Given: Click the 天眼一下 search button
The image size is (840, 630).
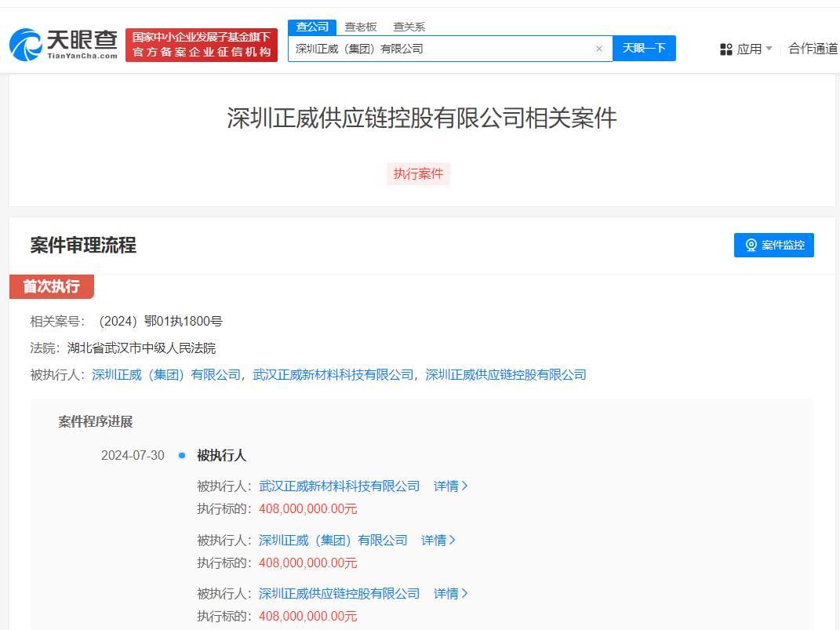Looking at the screenshot, I should pos(644,48).
